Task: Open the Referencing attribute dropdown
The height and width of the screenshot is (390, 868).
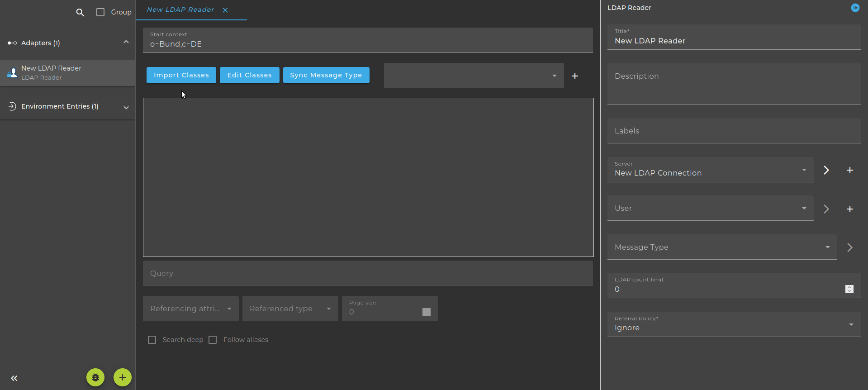Action: coord(191,309)
